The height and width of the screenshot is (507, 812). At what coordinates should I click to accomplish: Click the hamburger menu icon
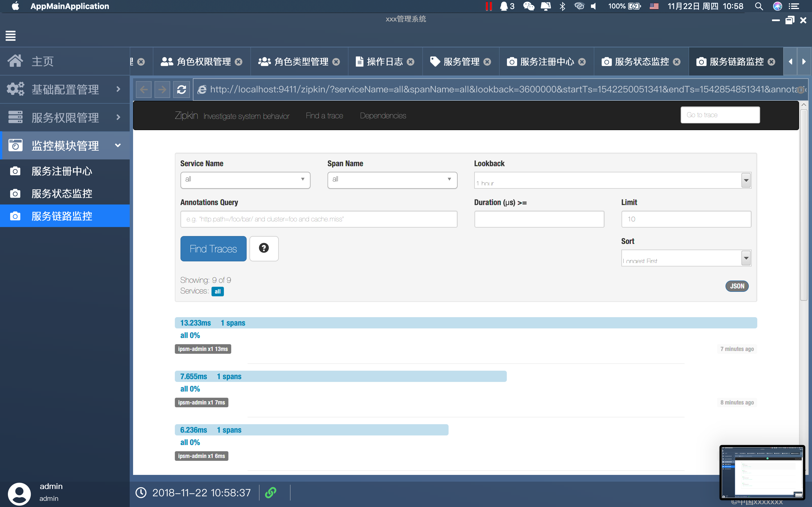[x=10, y=35]
